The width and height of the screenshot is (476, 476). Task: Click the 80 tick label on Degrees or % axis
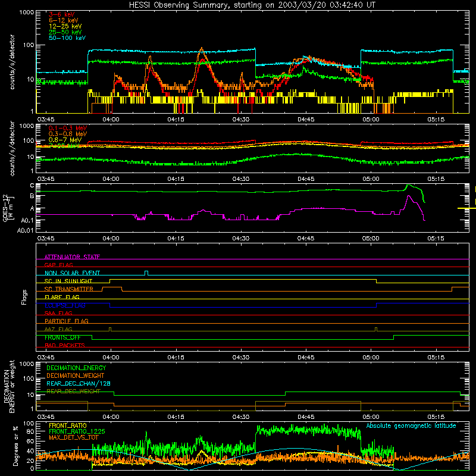click(30, 431)
